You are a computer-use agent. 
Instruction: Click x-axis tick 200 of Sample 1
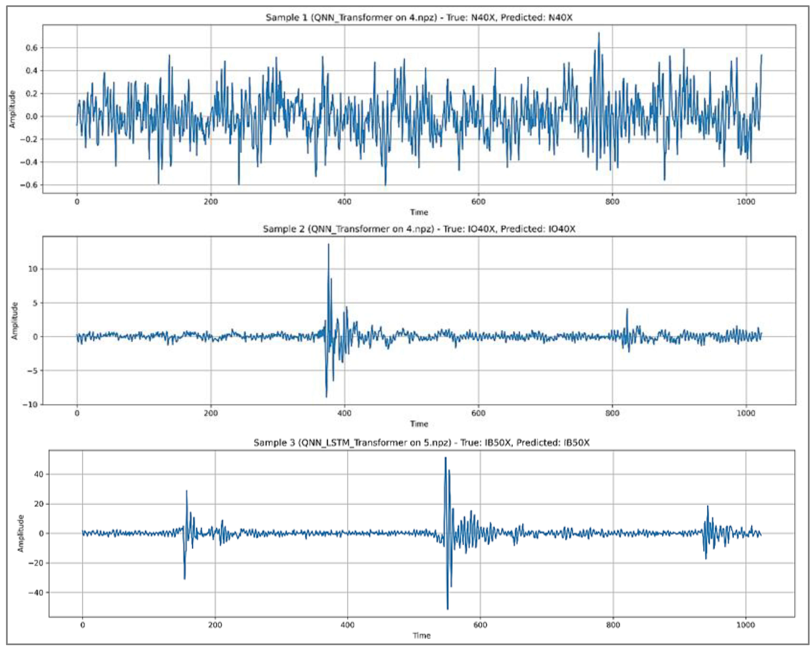pos(211,202)
